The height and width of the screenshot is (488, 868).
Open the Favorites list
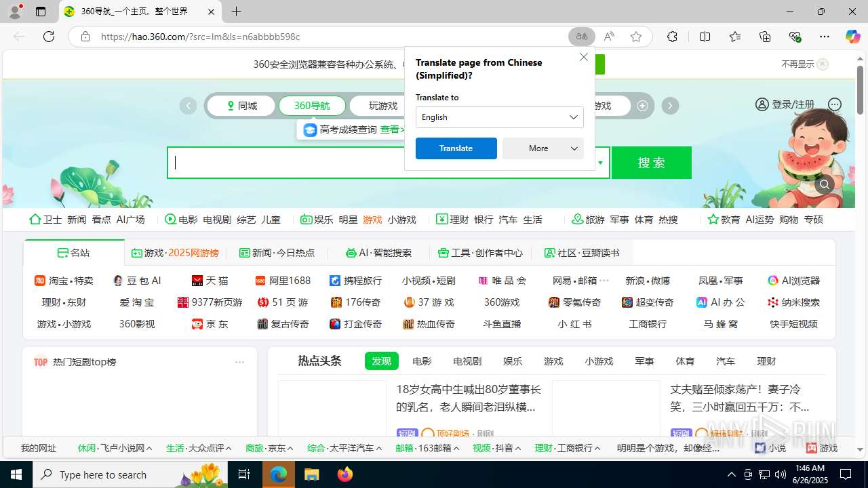[x=735, y=37]
